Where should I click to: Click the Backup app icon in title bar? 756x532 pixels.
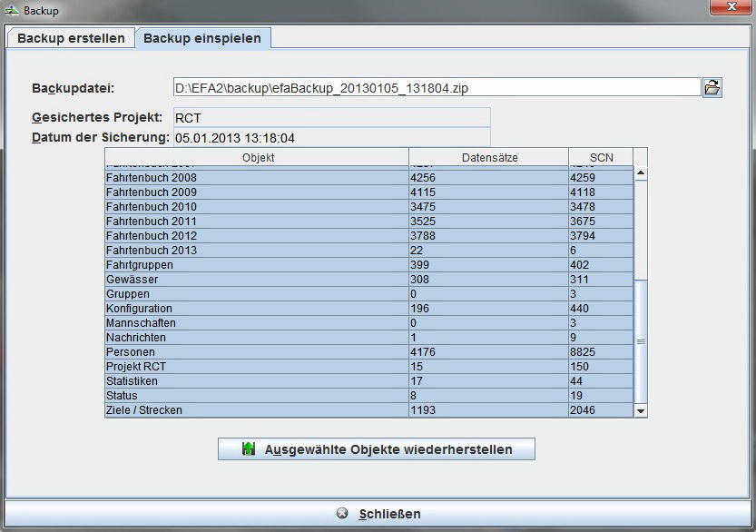[12, 10]
